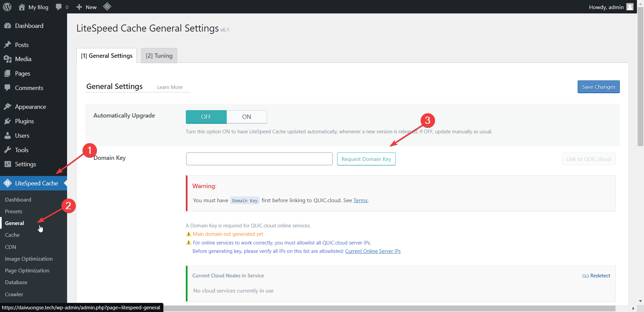Screen dimensions: 644x312
Task: Focus the Domain Key text field
Action: (259, 159)
